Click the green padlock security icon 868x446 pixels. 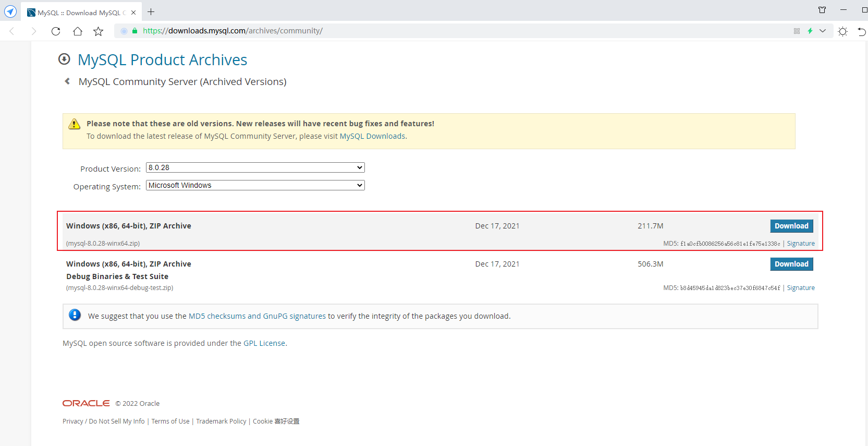(135, 31)
